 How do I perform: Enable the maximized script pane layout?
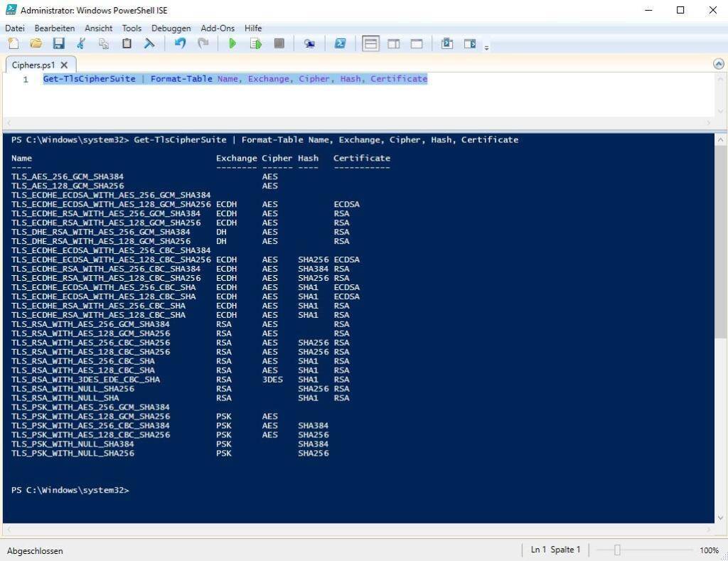click(415, 43)
